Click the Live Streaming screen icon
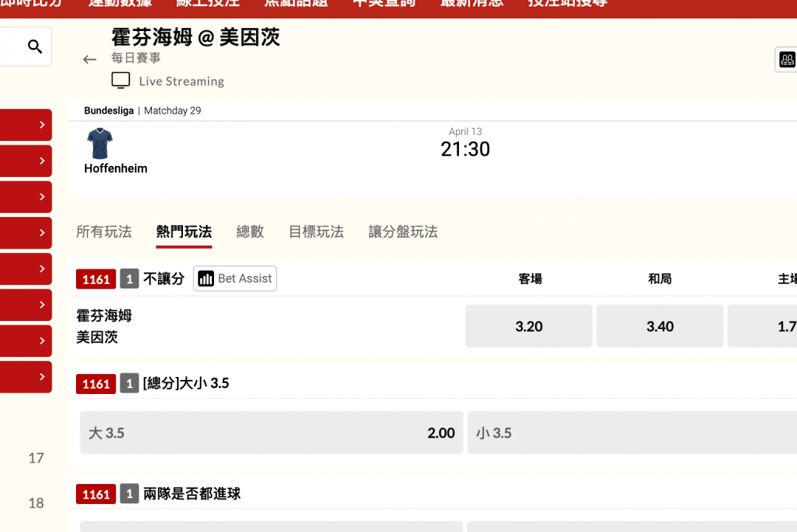 pos(120,80)
